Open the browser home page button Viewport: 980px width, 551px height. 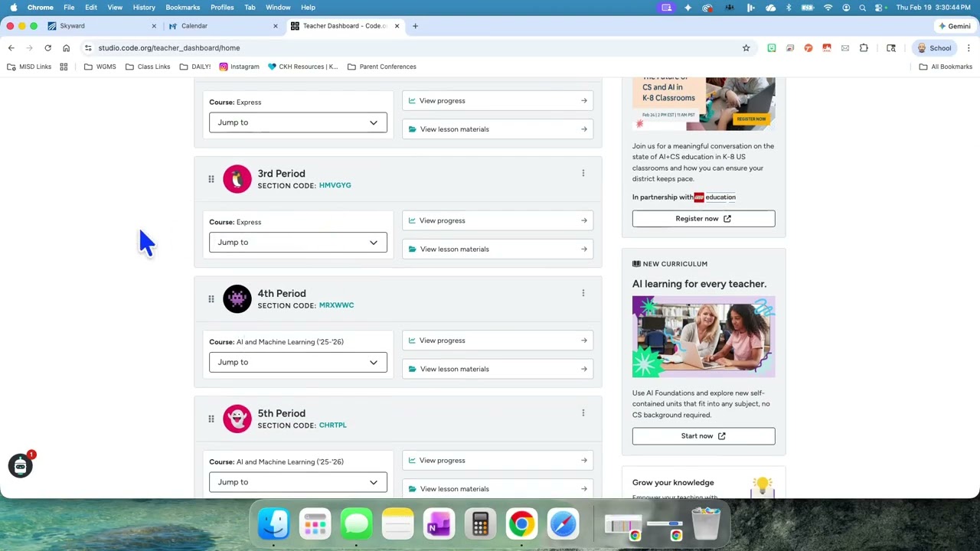pyautogui.click(x=67, y=48)
